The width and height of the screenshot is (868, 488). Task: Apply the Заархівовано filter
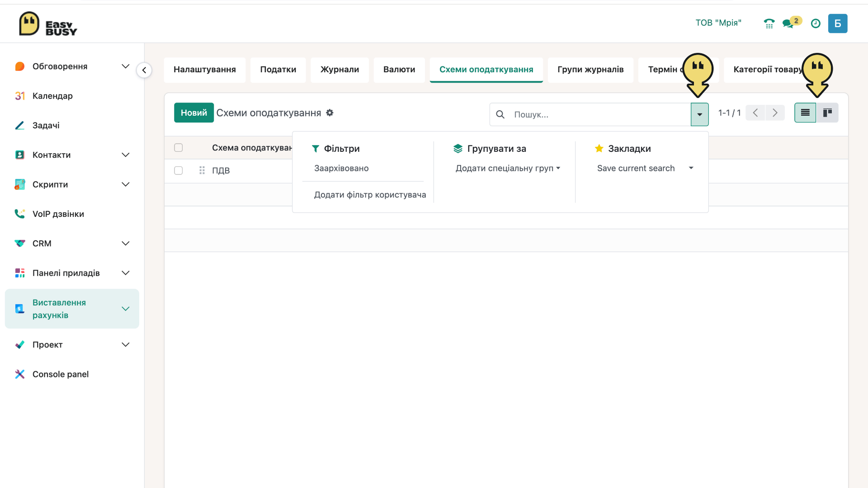(341, 168)
